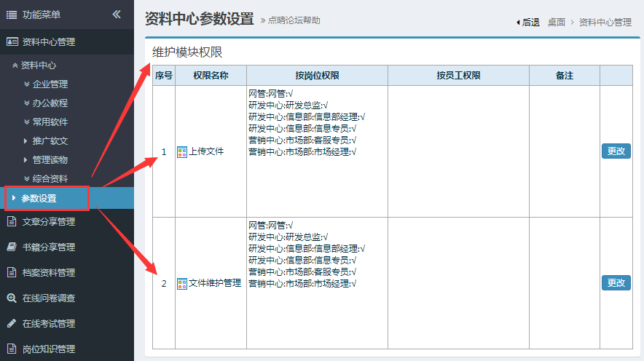Open the 在线考试管理 menu
Image resolution: width=644 pixels, height=361 pixels.
(67, 323)
